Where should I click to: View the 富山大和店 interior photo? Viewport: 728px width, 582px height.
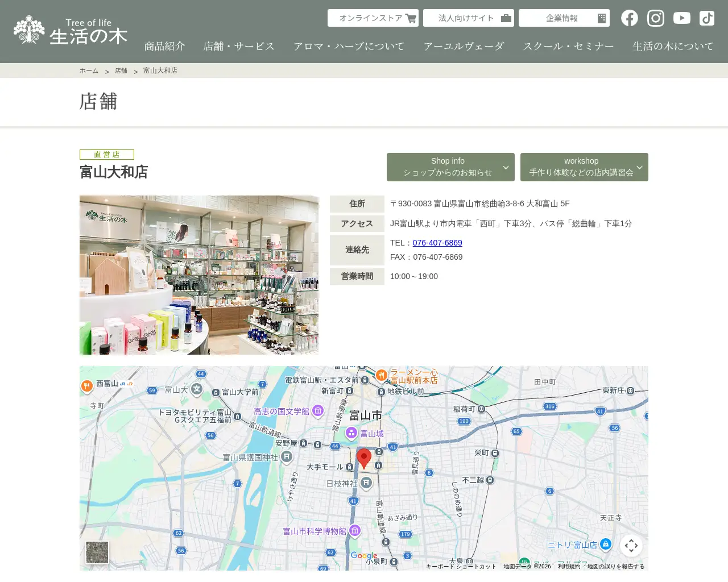pos(199,275)
